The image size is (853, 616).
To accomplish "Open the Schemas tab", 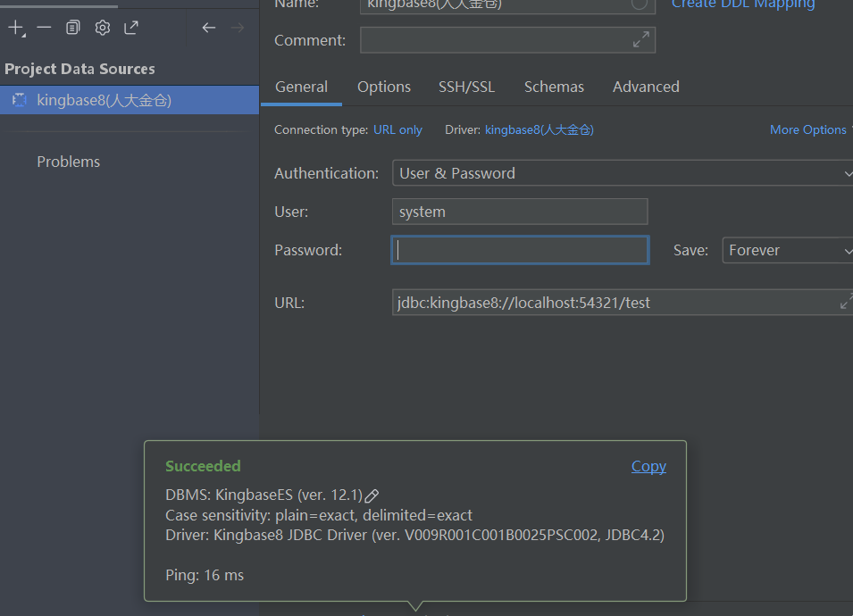I will point(554,87).
